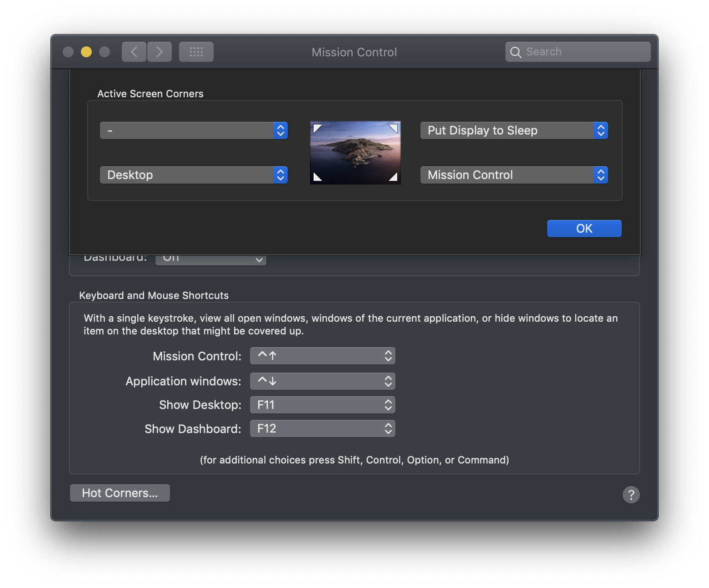The image size is (709, 588).
Task: Click the forward navigation arrow
Action: [160, 52]
